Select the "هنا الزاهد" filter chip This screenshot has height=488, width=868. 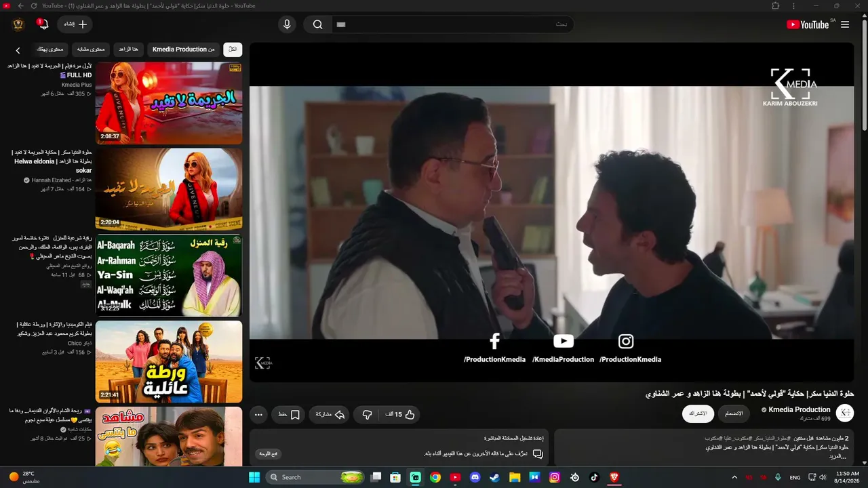(128, 49)
